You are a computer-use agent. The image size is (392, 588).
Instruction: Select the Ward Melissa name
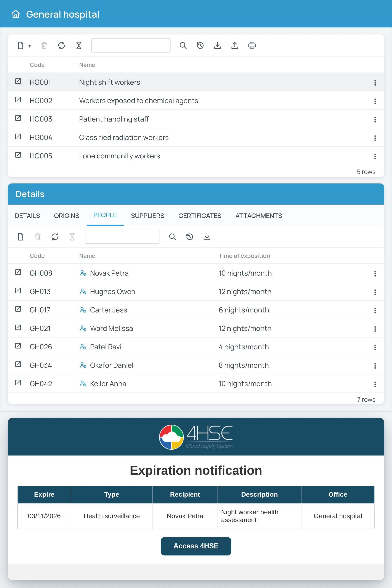pos(112,328)
